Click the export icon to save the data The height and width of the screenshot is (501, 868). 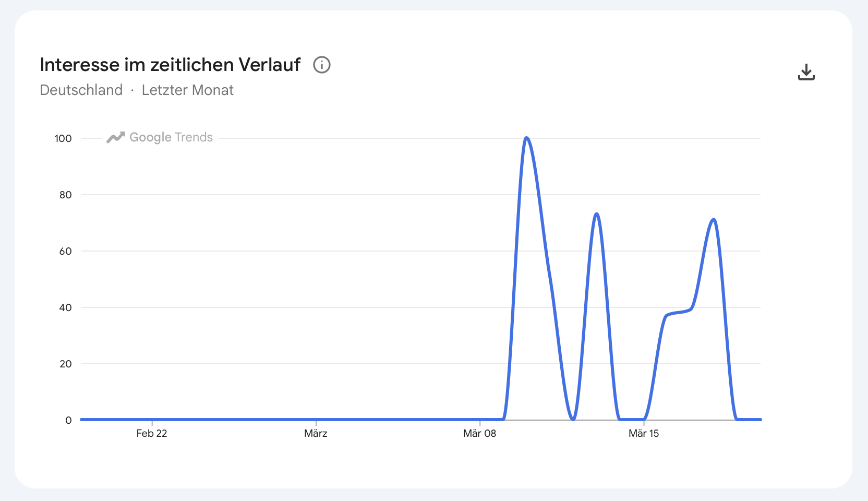tap(806, 71)
